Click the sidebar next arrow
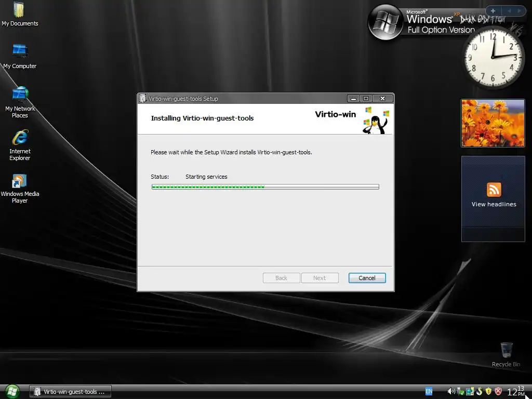Viewport: 532px width, 399px height. point(519,11)
